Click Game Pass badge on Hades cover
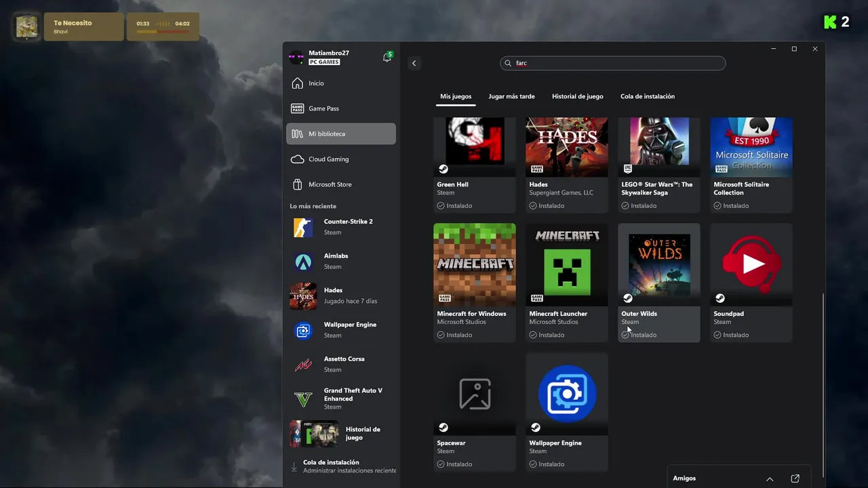Image resolution: width=868 pixels, height=488 pixels. tap(536, 169)
